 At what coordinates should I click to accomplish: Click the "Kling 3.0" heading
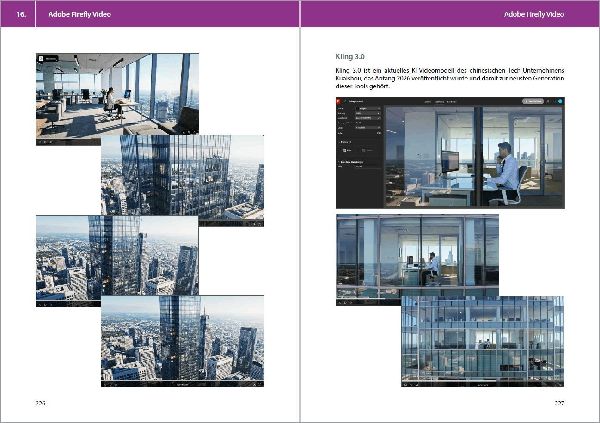coord(350,57)
